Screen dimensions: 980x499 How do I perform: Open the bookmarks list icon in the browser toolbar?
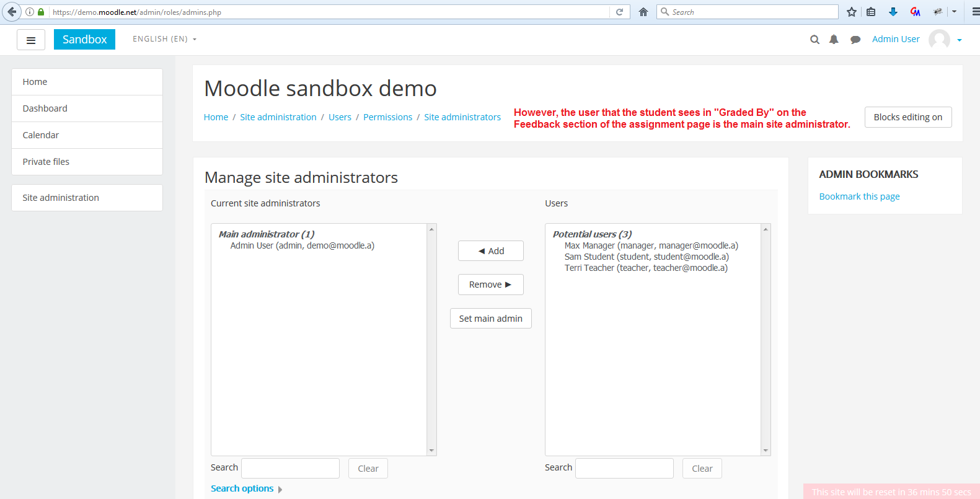(x=871, y=12)
